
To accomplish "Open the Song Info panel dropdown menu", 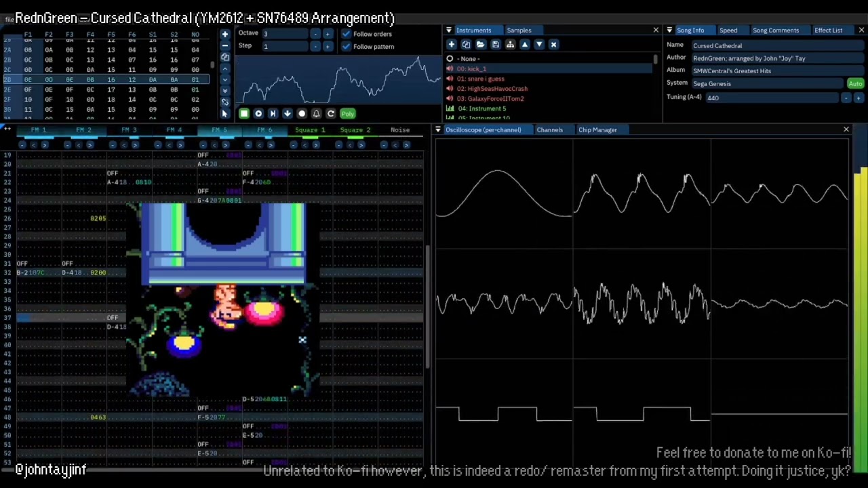I will pos(669,30).
